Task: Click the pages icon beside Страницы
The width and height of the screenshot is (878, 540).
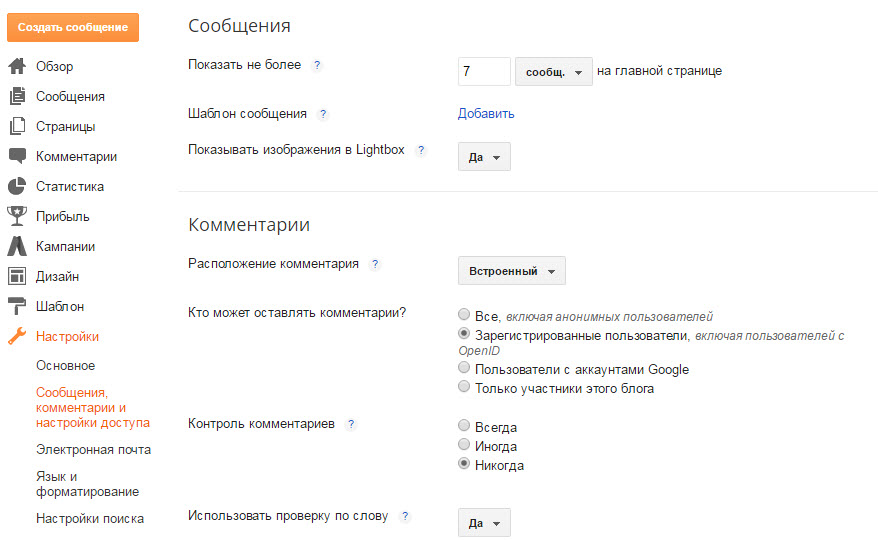Action: pos(16,127)
